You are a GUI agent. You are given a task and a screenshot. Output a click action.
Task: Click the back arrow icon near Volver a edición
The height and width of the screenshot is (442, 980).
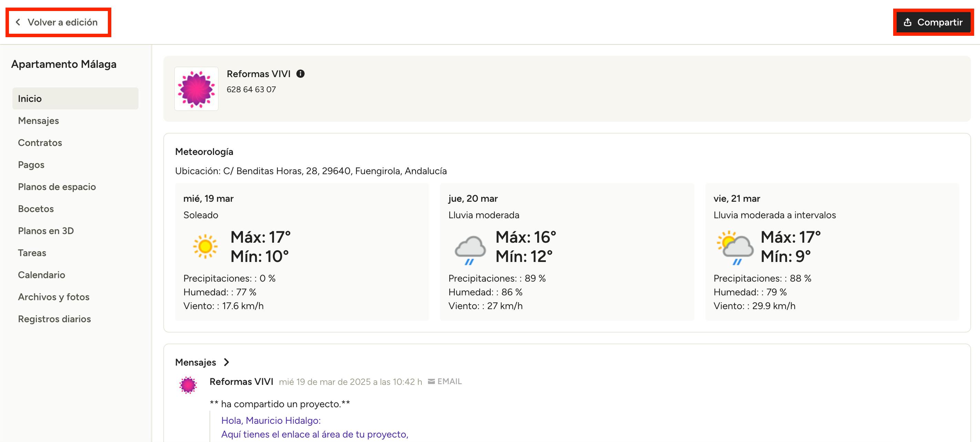click(18, 22)
